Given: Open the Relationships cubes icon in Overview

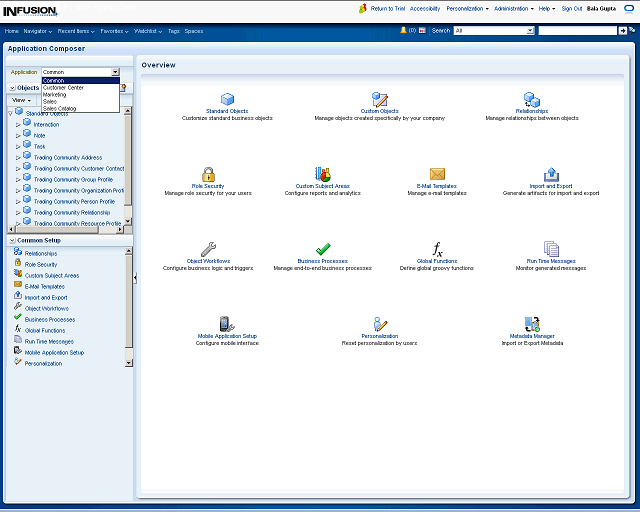Looking at the screenshot, I should pos(532,100).
